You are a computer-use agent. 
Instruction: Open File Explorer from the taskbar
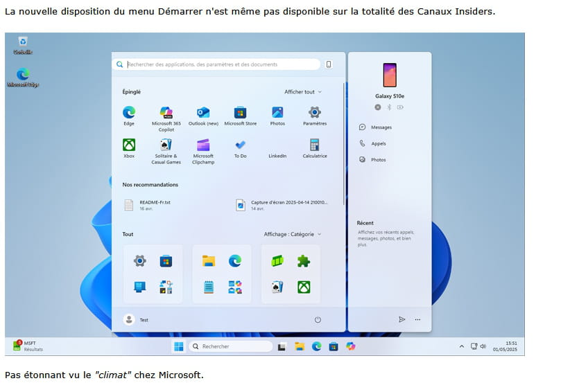pos(300,346)
